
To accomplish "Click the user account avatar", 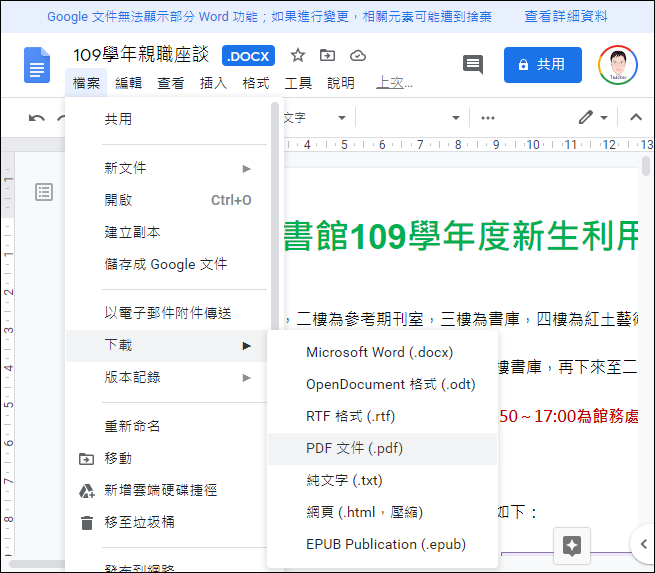I will 617,65.
